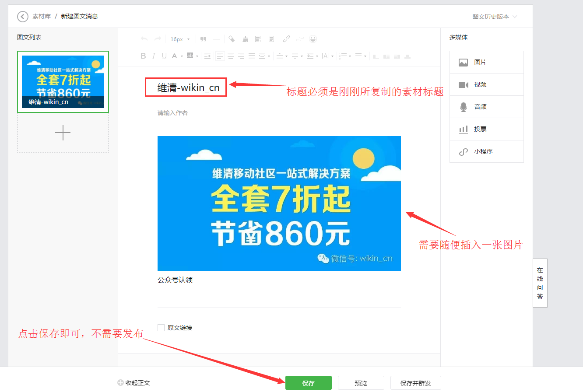
Task: Toggle underline formatting
Action: point(165,56)
